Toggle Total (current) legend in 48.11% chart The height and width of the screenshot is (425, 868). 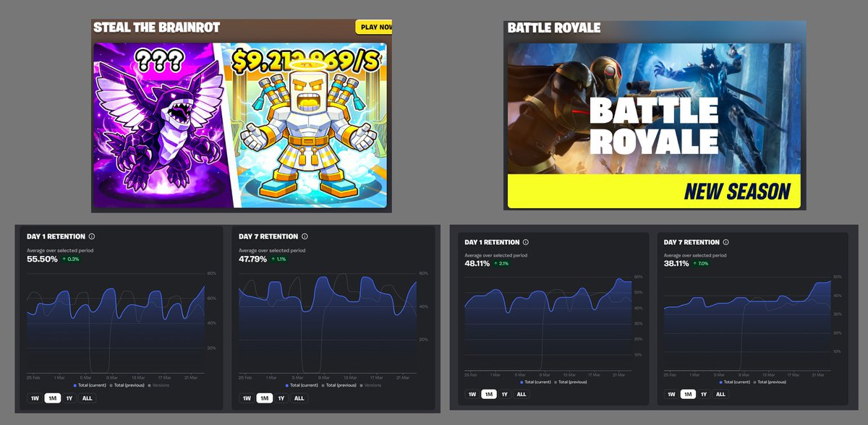point(535,381)
